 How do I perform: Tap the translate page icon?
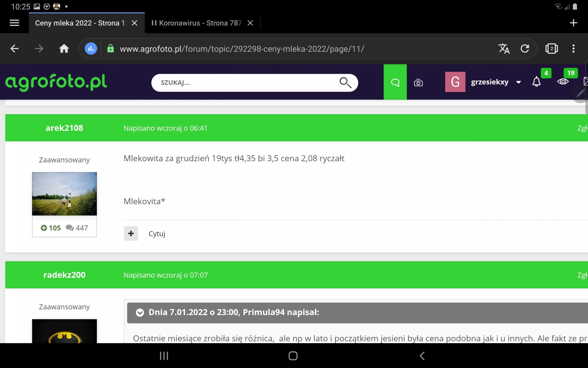(x=504, y=49)
